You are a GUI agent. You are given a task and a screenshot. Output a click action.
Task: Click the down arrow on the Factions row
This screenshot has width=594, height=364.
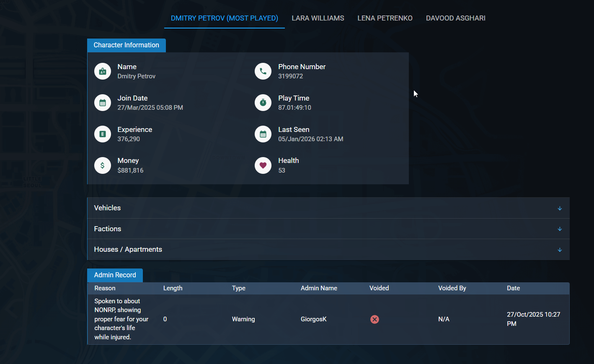(560, 229)
